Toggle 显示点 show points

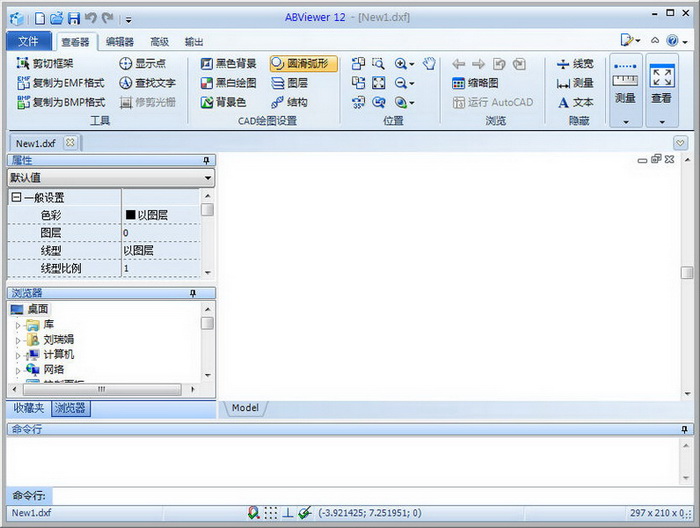[142, 63]
